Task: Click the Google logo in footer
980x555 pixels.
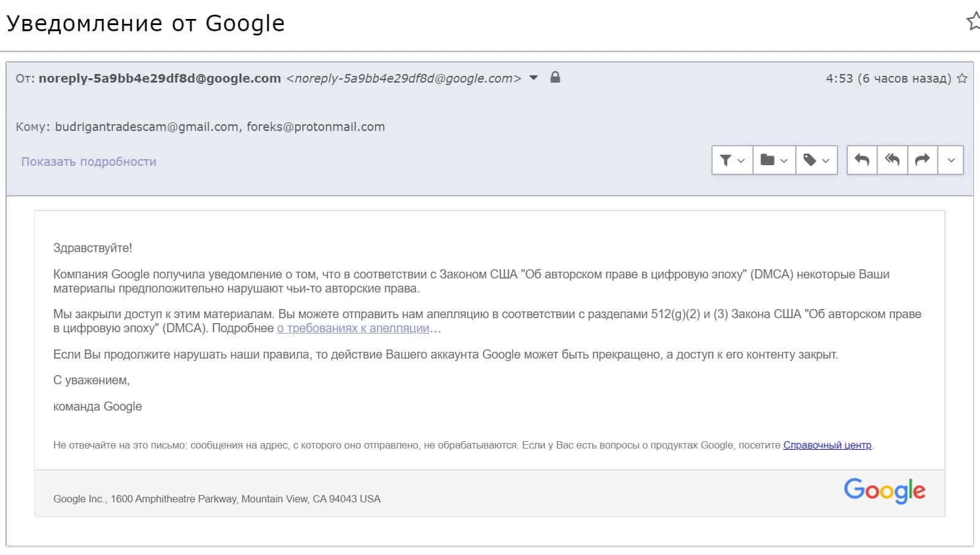Action: 884,491
